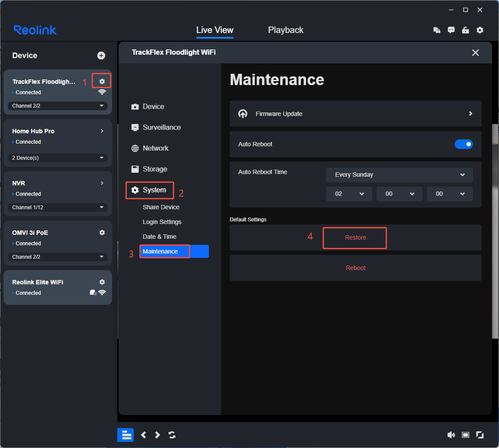Open settings gear for Reolink Elite WiFi
Image resolution: width=499 pixels, height=448 pixels.
pos(102,282)
